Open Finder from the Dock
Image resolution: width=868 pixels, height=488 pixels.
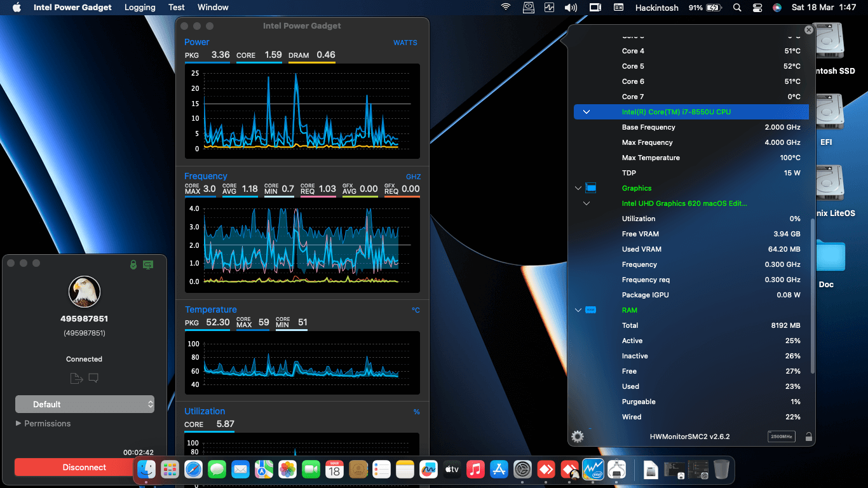click(x=147, y=470)
